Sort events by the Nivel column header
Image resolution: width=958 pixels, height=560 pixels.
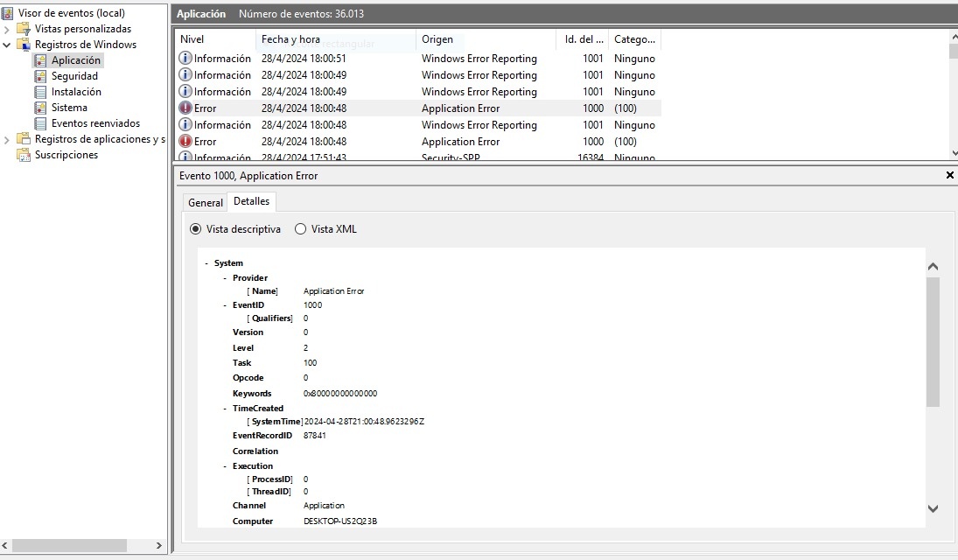coord(215,39)
